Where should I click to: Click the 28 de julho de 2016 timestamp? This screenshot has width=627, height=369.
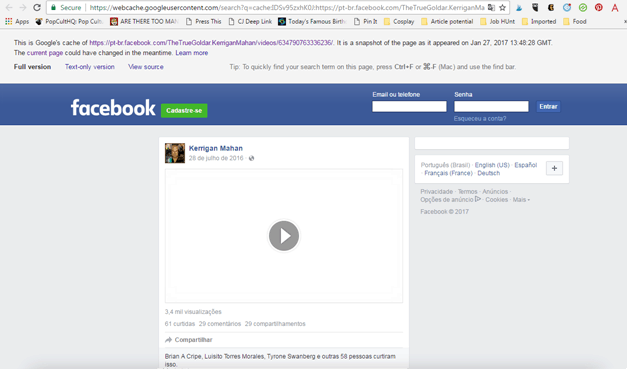(216, 158)
